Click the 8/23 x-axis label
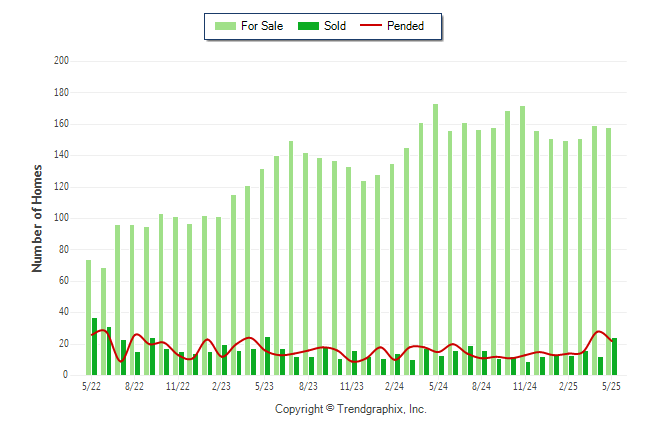 308,386
